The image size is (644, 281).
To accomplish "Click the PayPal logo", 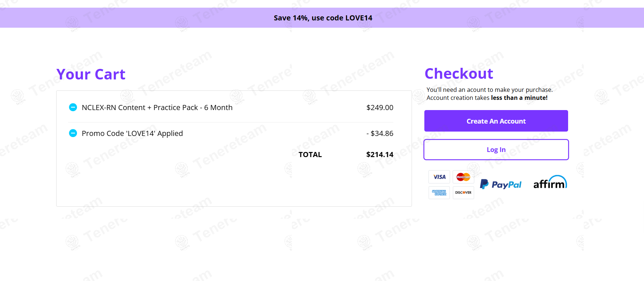I will pyautogui.click(x=501, y=184).
